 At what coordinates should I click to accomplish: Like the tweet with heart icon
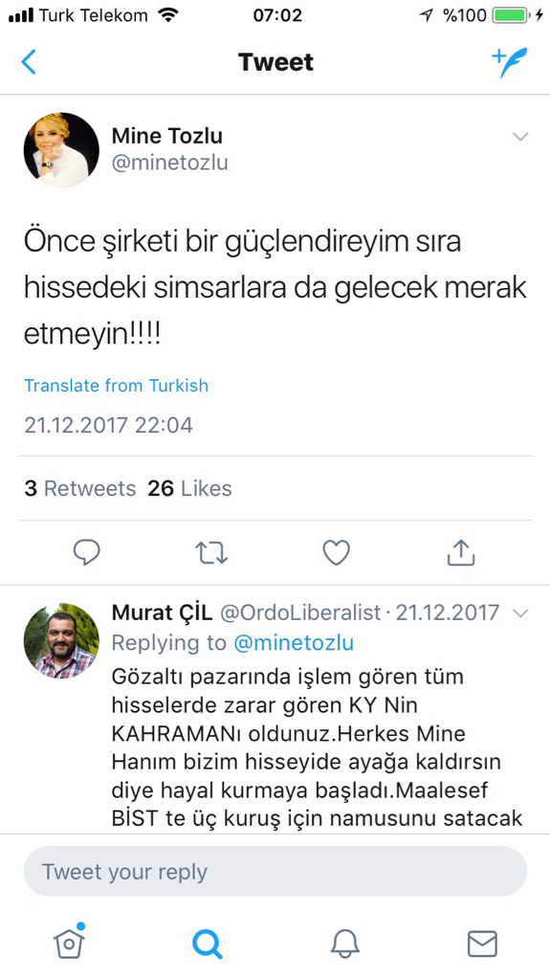pos(337,552)
